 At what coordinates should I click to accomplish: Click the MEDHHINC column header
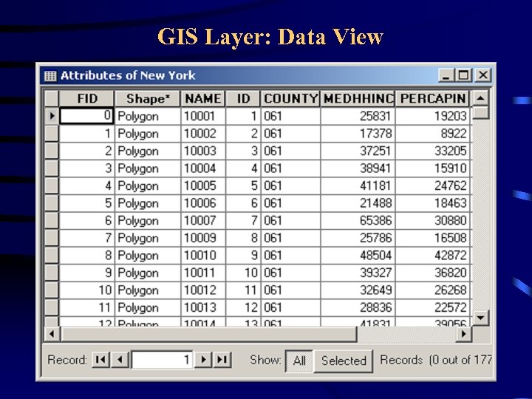click(358, 99)
